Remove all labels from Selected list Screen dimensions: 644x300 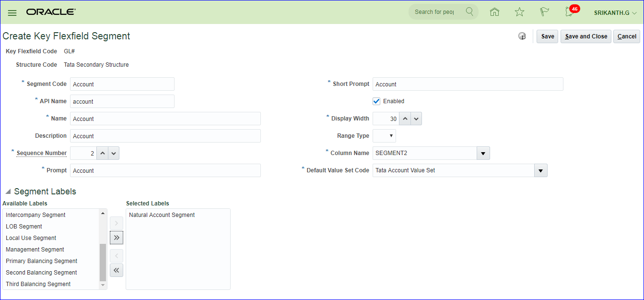click(x=117, y=270)
